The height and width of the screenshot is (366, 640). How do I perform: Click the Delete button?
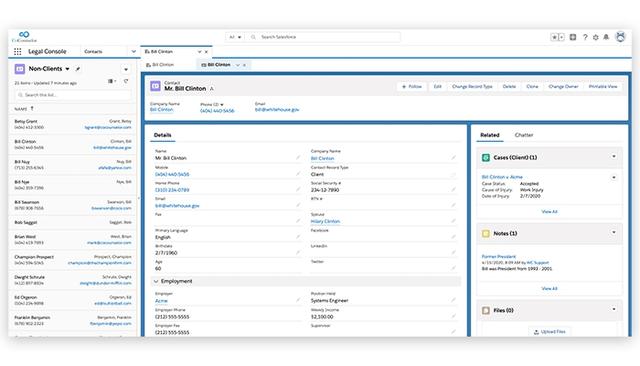tap(509, 87)
